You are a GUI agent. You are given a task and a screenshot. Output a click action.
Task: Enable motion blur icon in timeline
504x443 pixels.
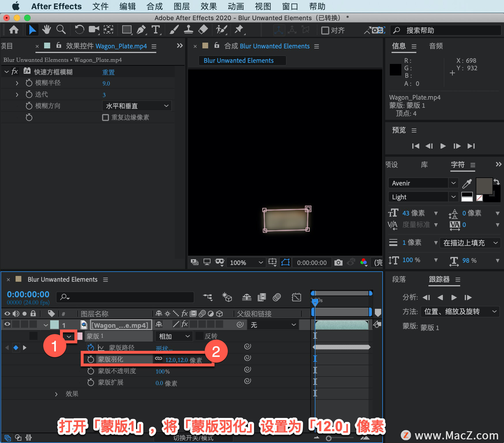coord(277,297)
